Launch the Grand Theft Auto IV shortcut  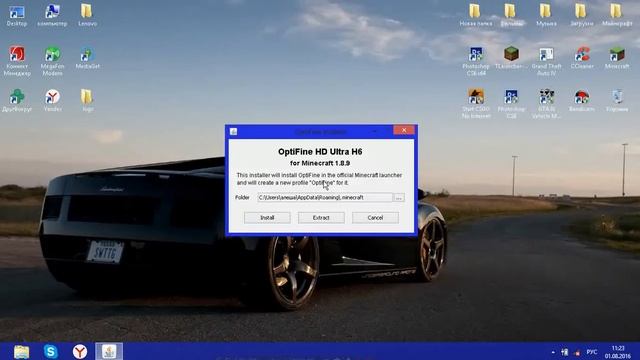546,61
